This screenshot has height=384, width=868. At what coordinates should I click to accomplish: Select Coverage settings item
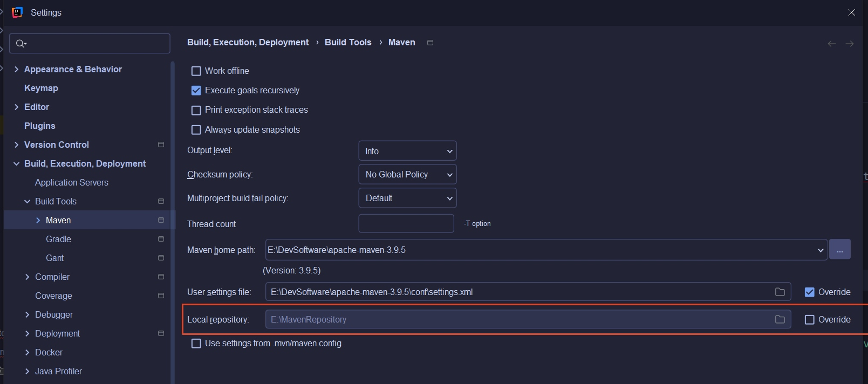(x=53, y=296)
